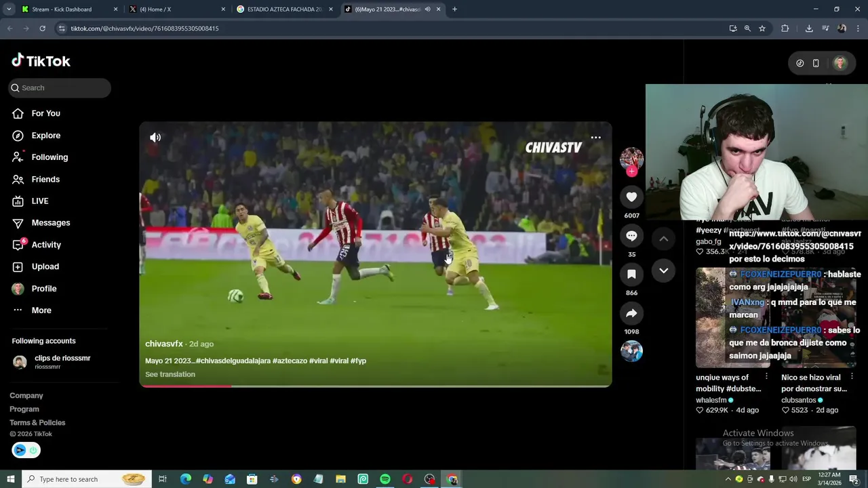
Task: Reload the page
Action: [42, 28]
